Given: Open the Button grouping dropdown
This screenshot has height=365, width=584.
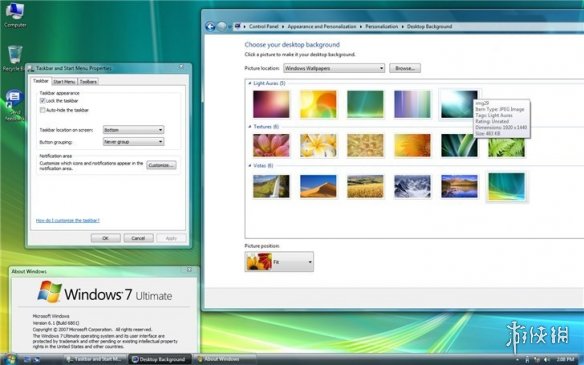Looking at the screenshot, I should 133,142.
